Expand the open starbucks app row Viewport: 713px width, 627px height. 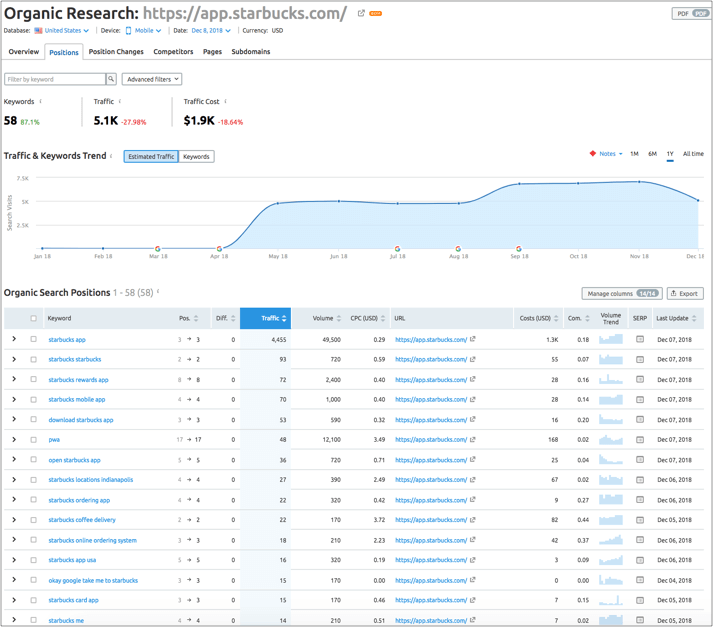pos(14,459)
